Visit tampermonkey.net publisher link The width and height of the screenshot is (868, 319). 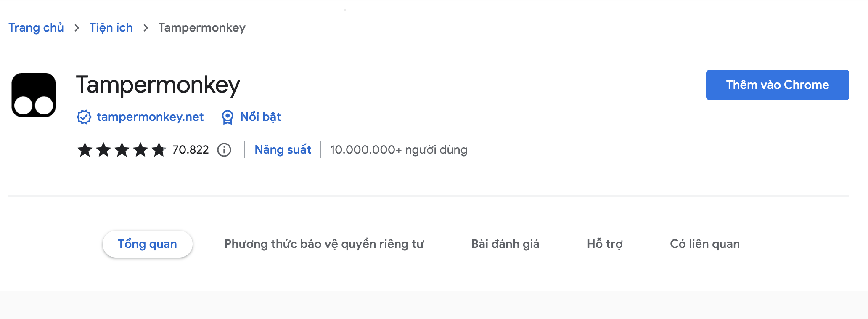[150, 117]
